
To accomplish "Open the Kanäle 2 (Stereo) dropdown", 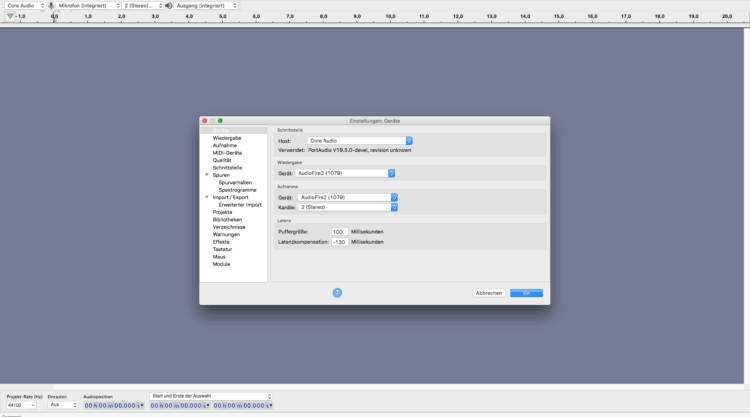I will 347,207.
